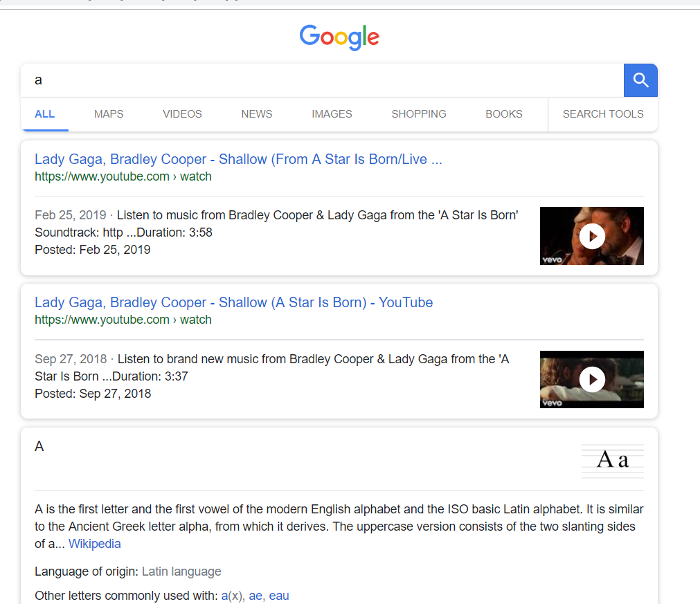This screenshot has width=700, height=604.
Task: Open the VIDEOS tab
Action: pyautogui.click(x=182, y=114)
